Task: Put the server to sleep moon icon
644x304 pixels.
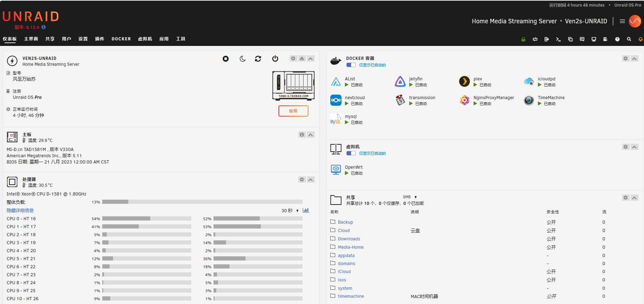Action: [x=242, y=59]
